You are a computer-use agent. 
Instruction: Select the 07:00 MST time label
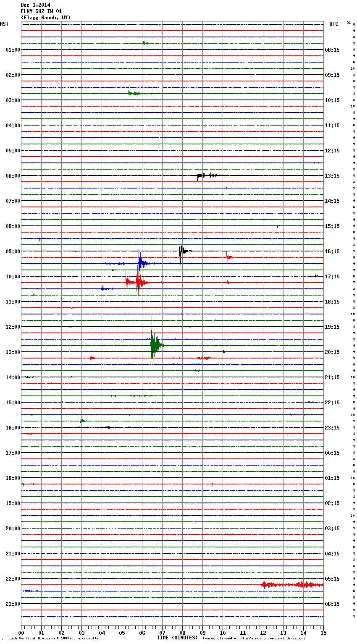[13, 201]
